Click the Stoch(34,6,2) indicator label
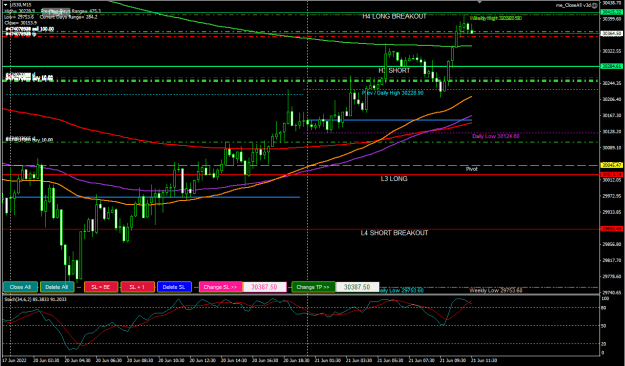 (35, 299)
